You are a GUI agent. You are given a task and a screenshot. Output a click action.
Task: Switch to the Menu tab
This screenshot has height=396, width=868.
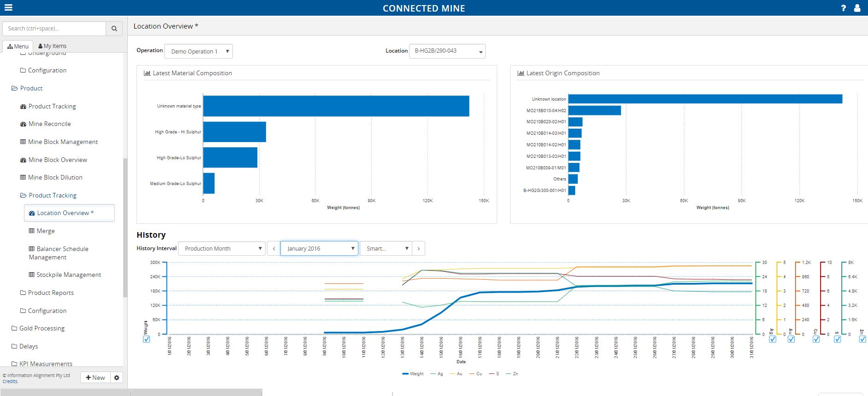(x=18, y=46)
